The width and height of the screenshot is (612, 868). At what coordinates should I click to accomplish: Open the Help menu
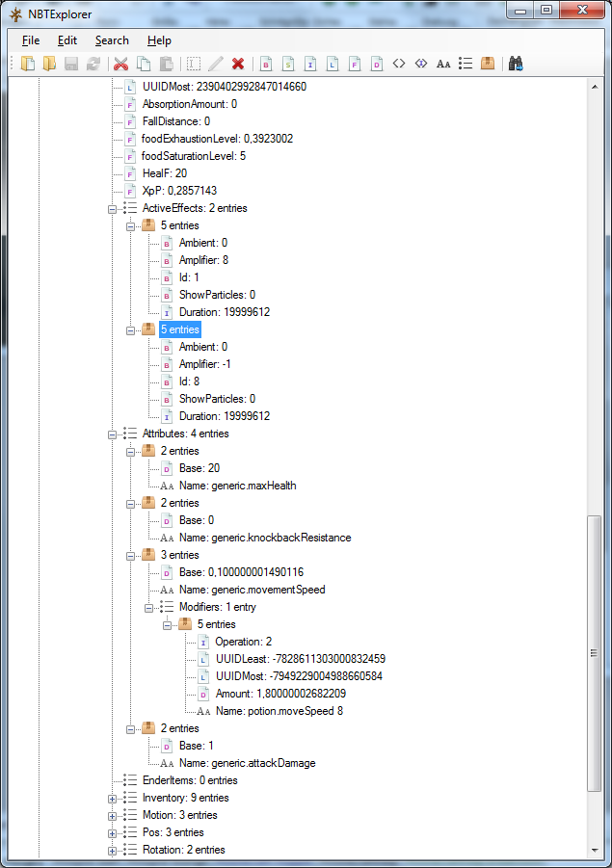(159, 40)
